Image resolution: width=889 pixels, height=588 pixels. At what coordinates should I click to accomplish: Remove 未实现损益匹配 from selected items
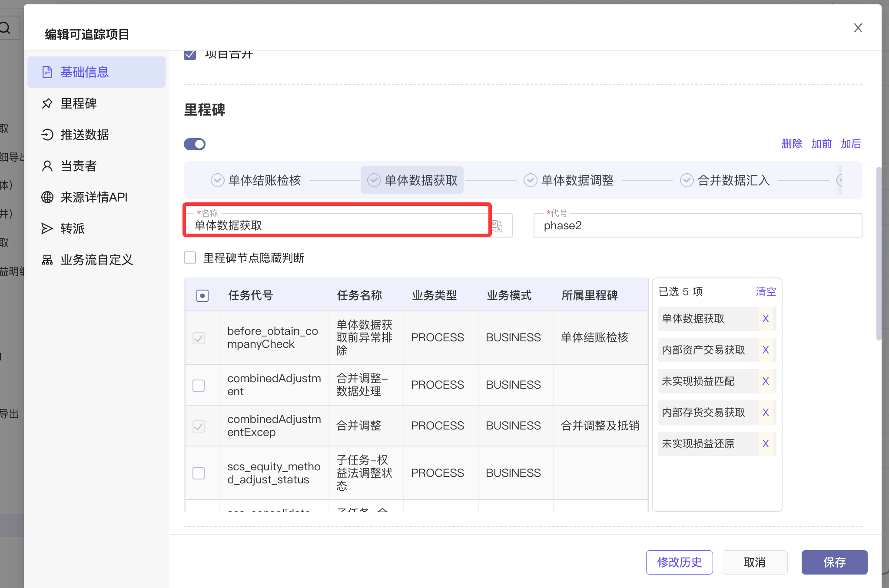click(x=766, y=381)
